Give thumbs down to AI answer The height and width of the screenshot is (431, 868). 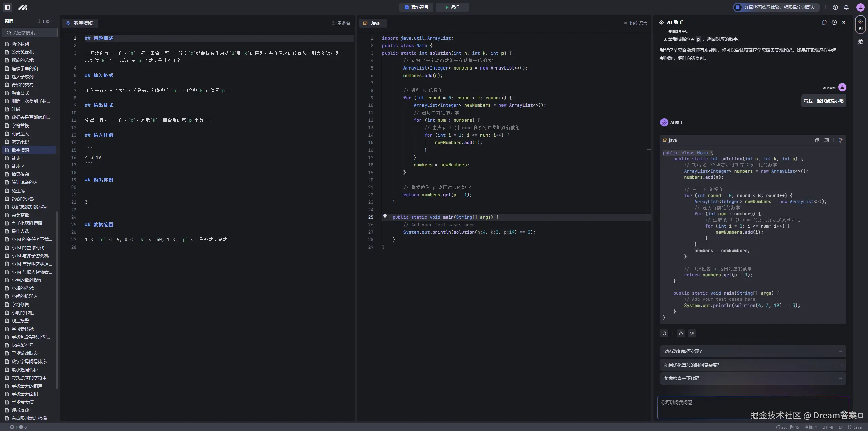692,333
